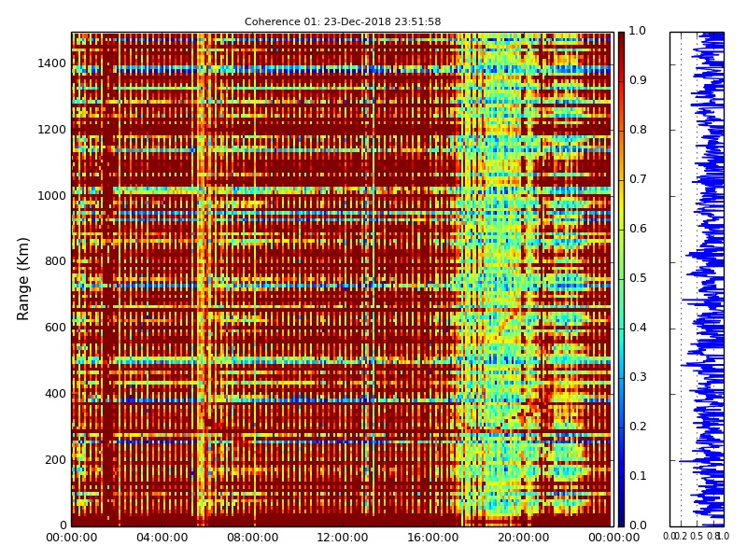The width and height of the screenshot is (747, 560).
Task: Click the 08:00:00 time axis label
Action: (x=252, y=538)
